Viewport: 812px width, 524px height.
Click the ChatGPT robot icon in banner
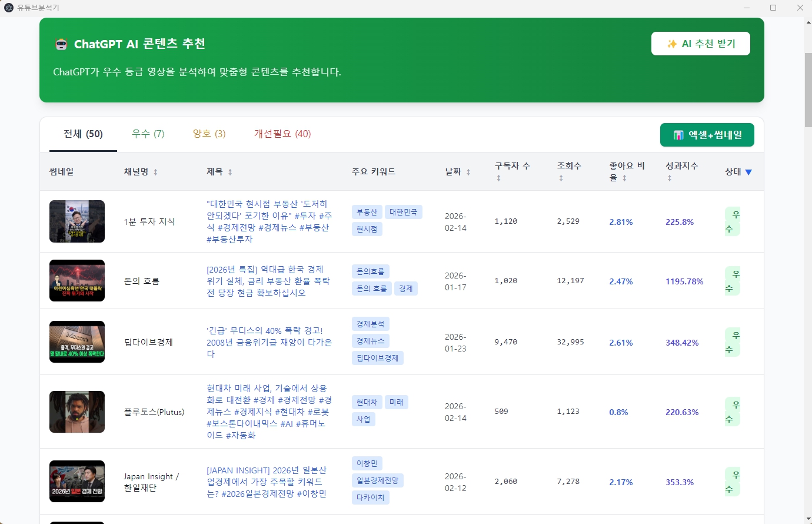tap(61, 44)
